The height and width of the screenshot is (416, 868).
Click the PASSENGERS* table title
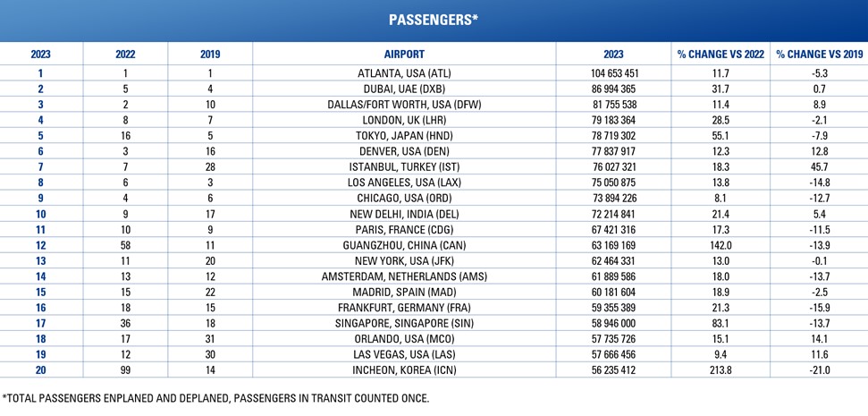click(x=434, y=20)
